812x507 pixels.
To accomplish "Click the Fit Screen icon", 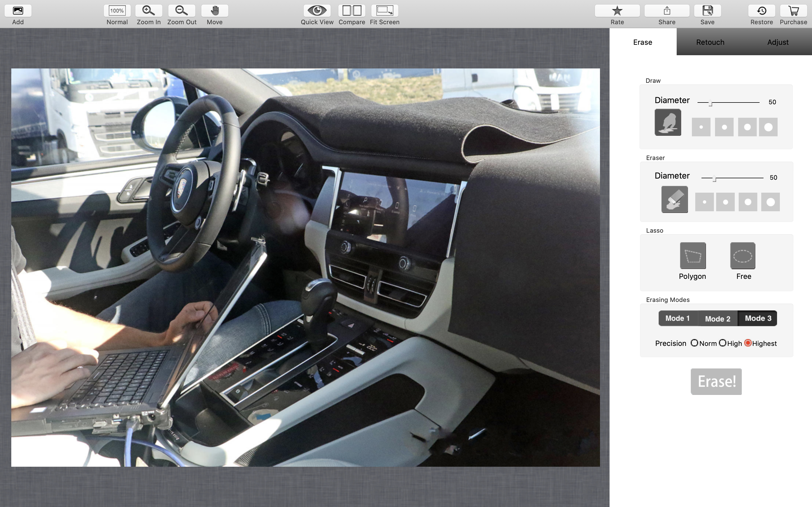I will tap(385, 11).
